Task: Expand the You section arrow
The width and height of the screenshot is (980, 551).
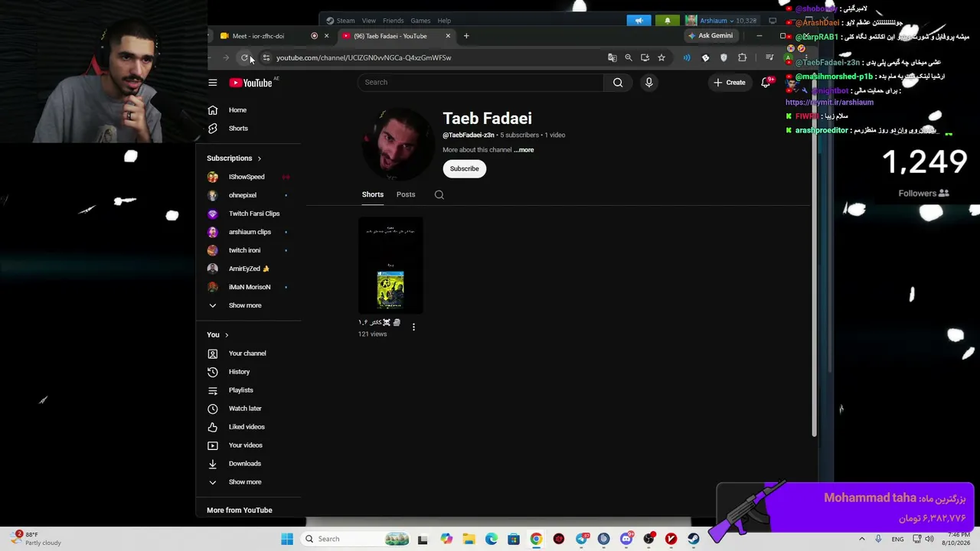Action: tap(227, 335)
